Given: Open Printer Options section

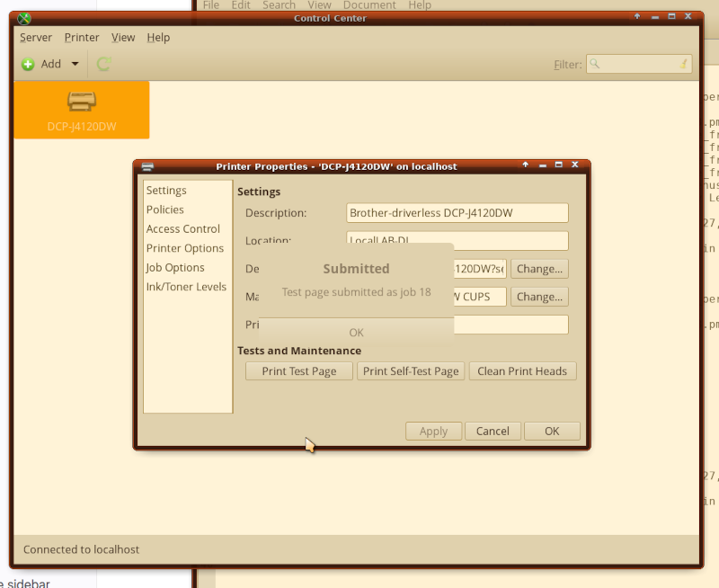Looking at the screenshot, I should click(x=185, y=248).
